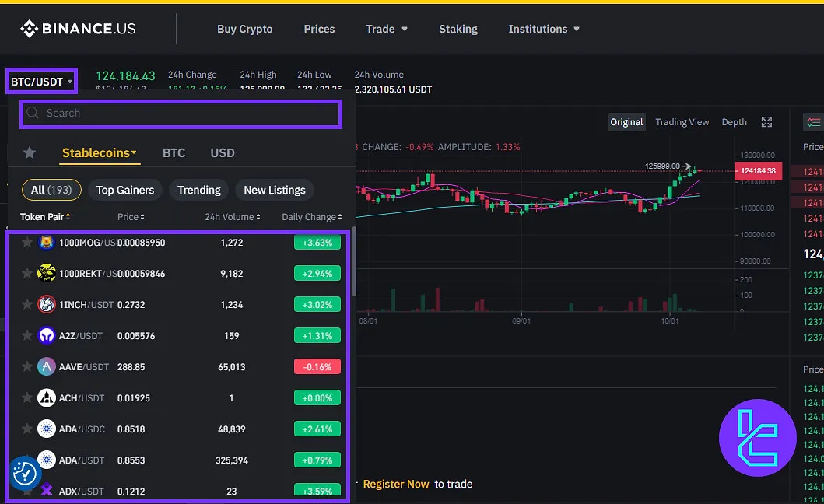The height and width of the screenshot is (504, 824).
Task: Switch to the Trading View tab
Action: pos(682,121)
